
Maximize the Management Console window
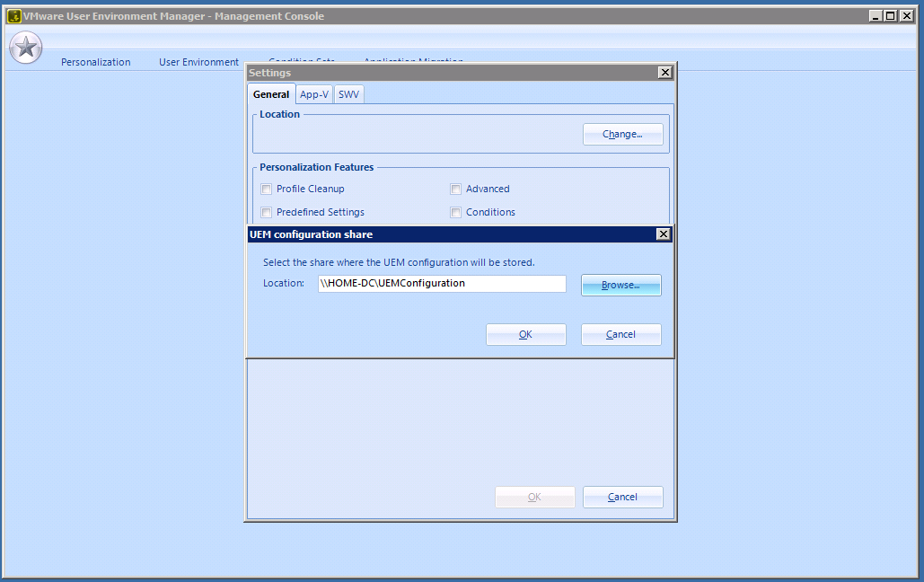tap(890, 16)
